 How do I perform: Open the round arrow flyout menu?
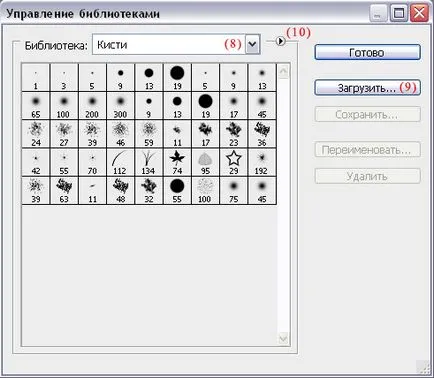[281, 41]
